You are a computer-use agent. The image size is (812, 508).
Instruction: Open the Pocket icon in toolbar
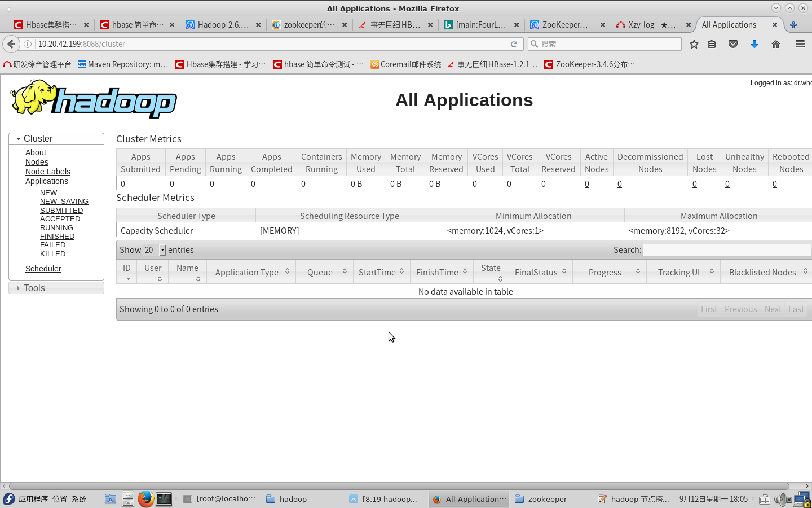[733, 44]
